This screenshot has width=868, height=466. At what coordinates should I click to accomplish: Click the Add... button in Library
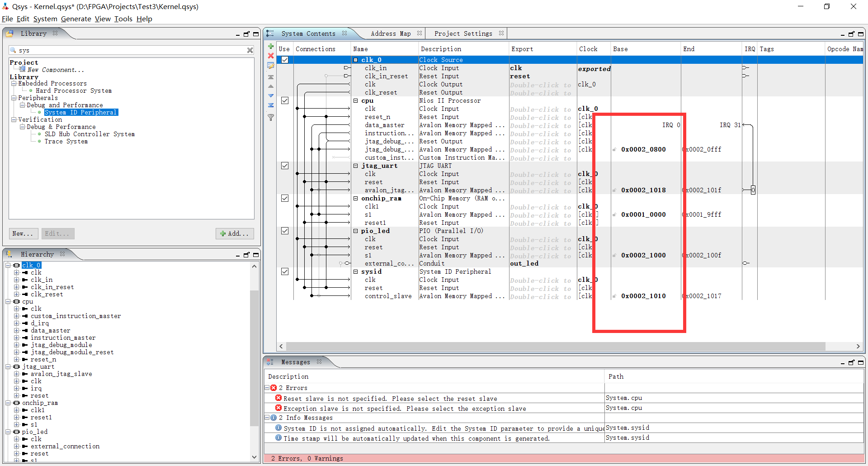(x=235, y=233)
